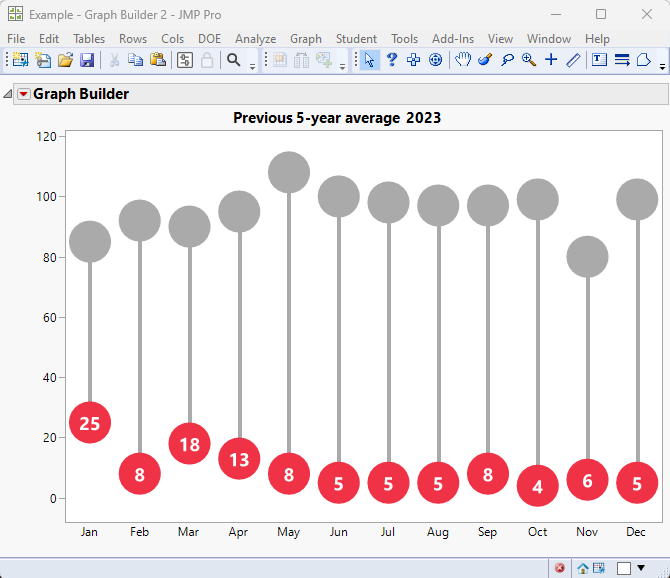Pick the Magnifier zoom tool
Image resolution: width=670 pixels, height=578 pixels.
[x=529, y=59]
